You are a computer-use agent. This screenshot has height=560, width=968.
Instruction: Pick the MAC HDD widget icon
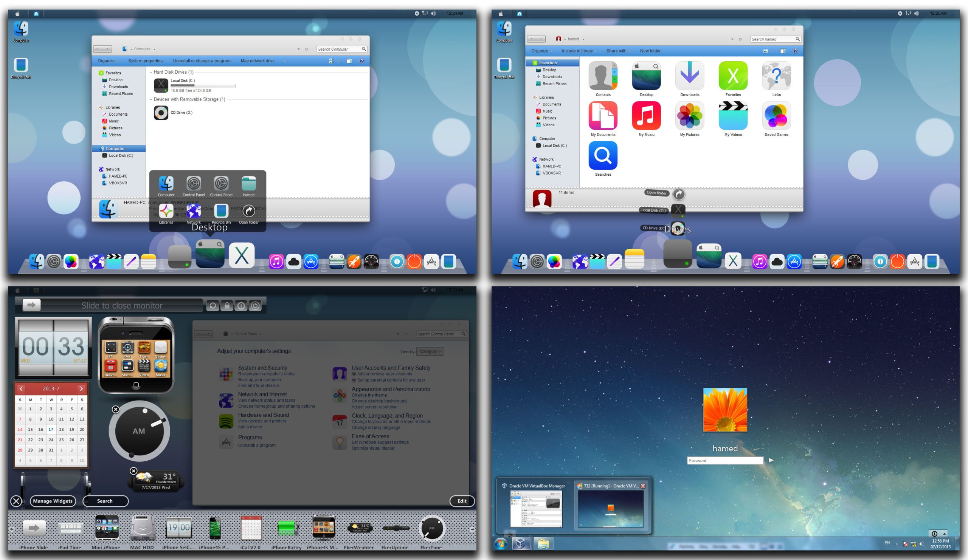tap(143, 528)
